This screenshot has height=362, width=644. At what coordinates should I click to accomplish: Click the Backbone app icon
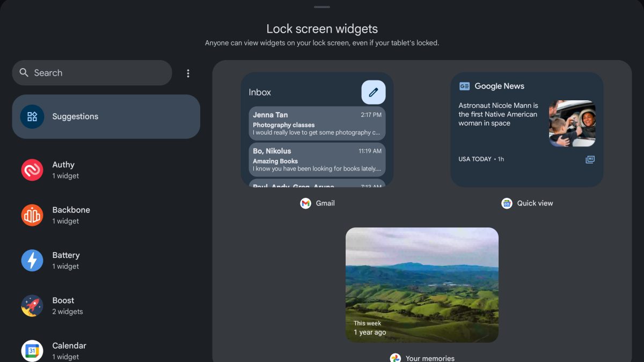pos(32,215)
